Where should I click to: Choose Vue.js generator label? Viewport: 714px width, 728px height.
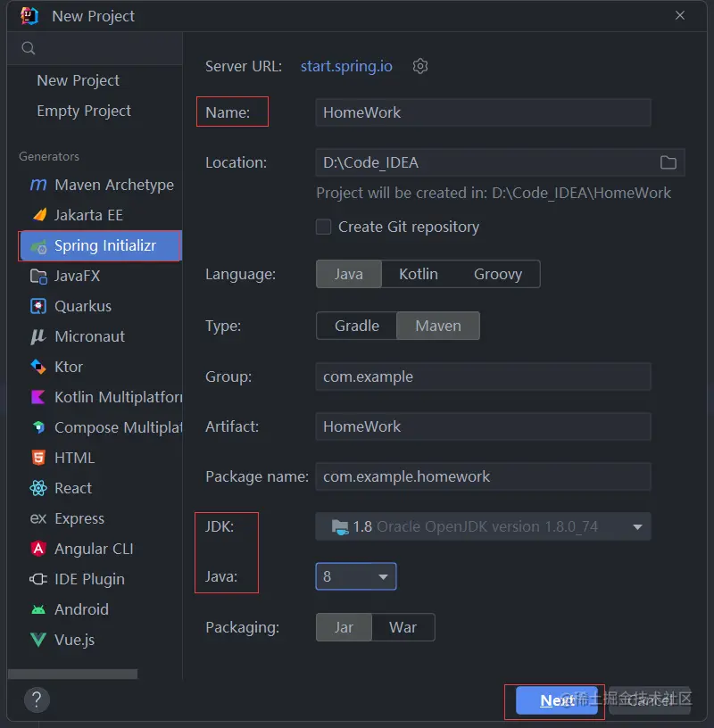point(75,640)
